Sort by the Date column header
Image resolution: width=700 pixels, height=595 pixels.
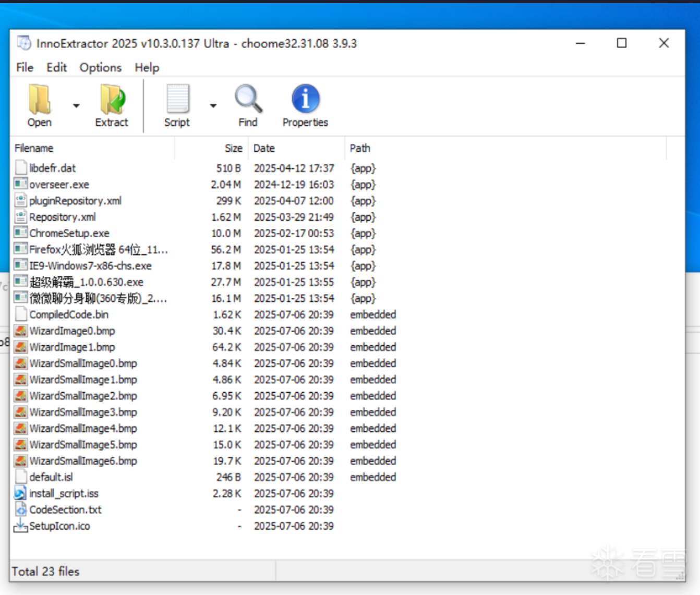(x=296, y=148)
